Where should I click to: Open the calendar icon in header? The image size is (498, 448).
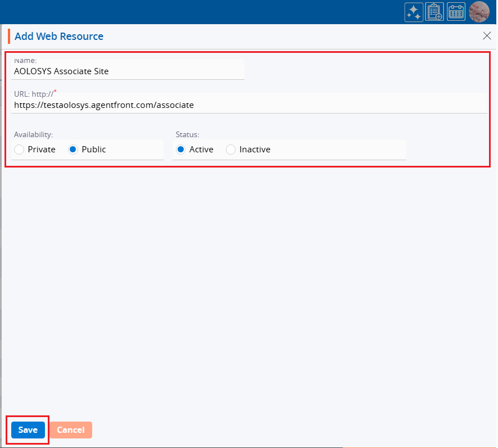click(x=456, y=12)
